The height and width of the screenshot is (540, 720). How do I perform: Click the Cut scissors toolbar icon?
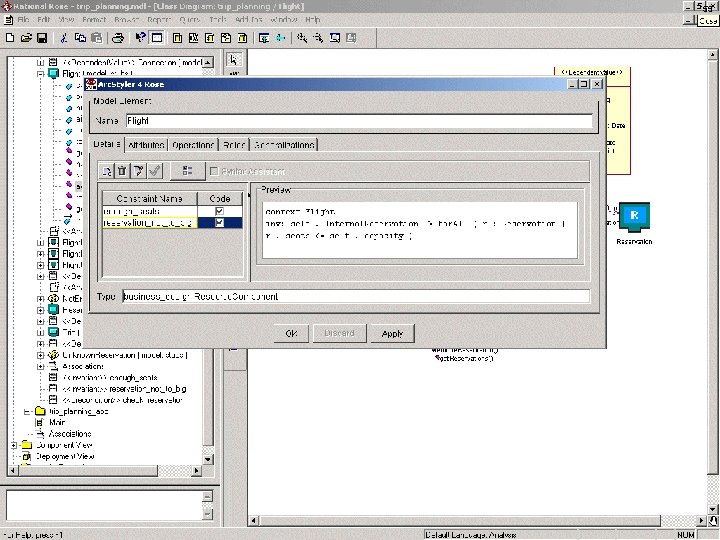[64, 38]
